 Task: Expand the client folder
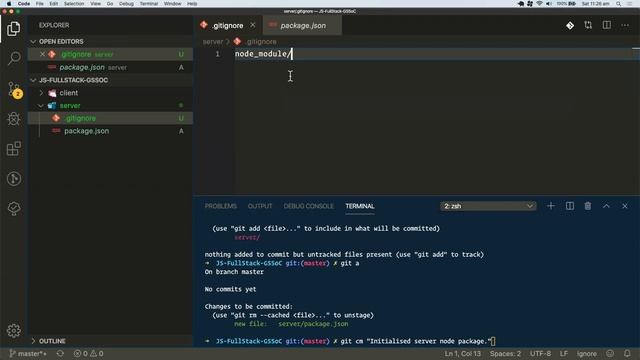pos(41,93)
